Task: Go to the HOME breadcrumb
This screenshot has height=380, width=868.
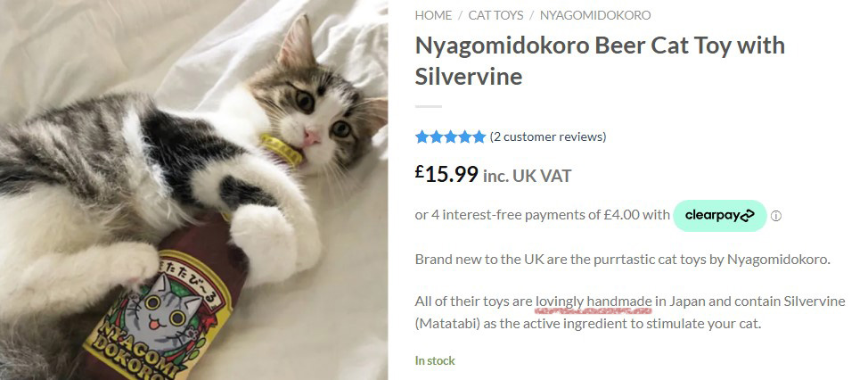Action: coord(433,15)
